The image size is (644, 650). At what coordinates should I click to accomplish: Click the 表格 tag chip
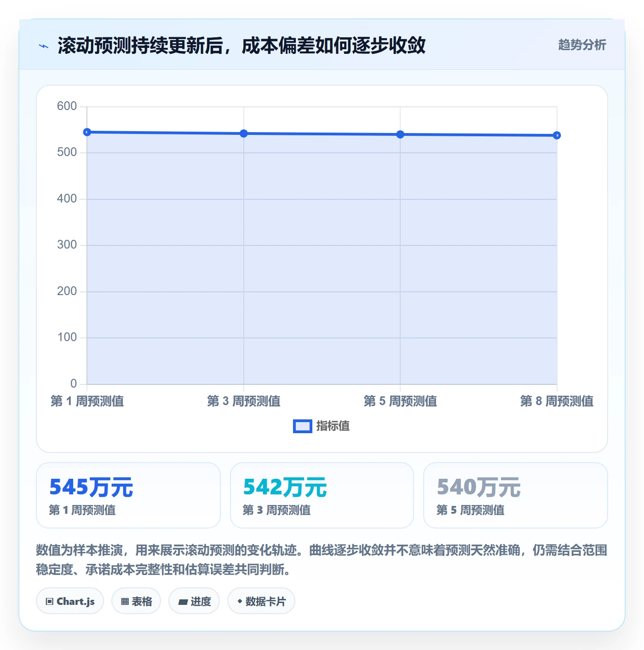[136, 601]
